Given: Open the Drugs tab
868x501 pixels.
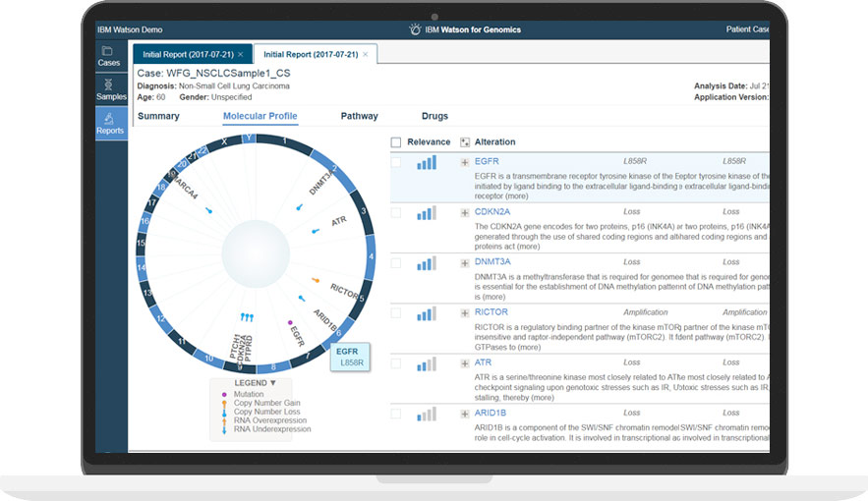Looking at the screenshot, I should tap(434, 116).
